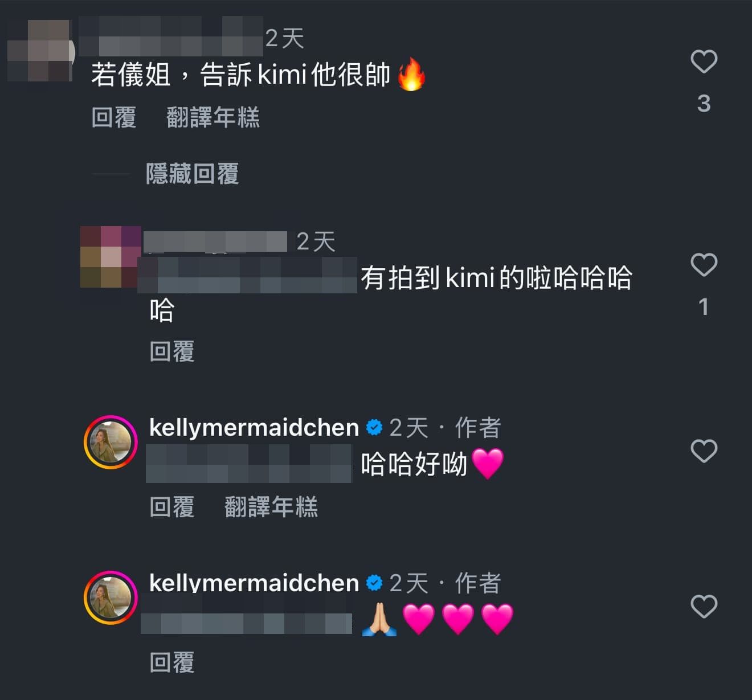The height and width of the screenshot is (700, 752).
Task: Like the "若儀姐，告訴kimi他很帥" comment
Action: 704,62
